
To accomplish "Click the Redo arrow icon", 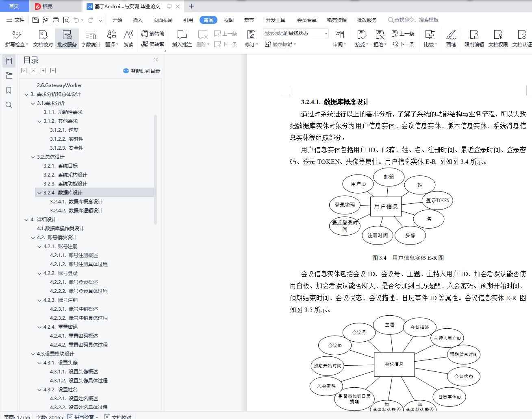I will tap(90, 20).
